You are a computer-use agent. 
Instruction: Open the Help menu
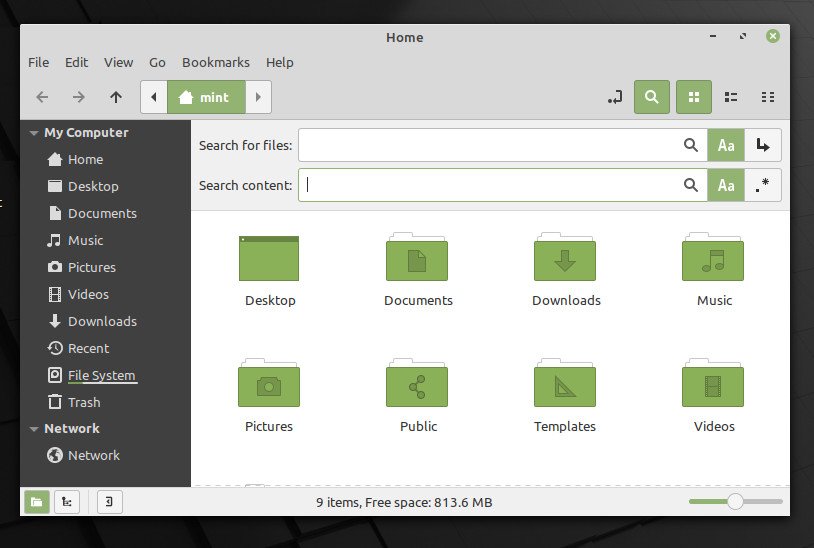coord(280,62)
